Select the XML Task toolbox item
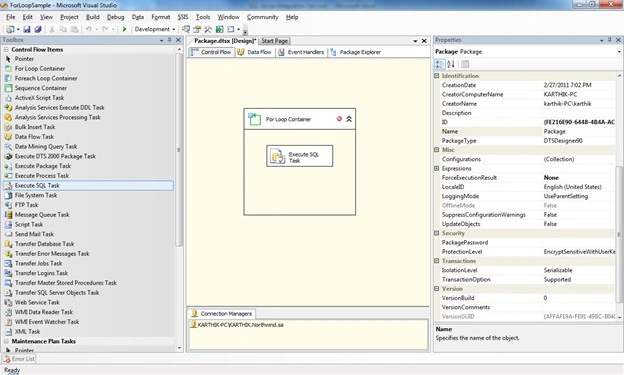The image size is (624, 375). (x=27, y=332)
